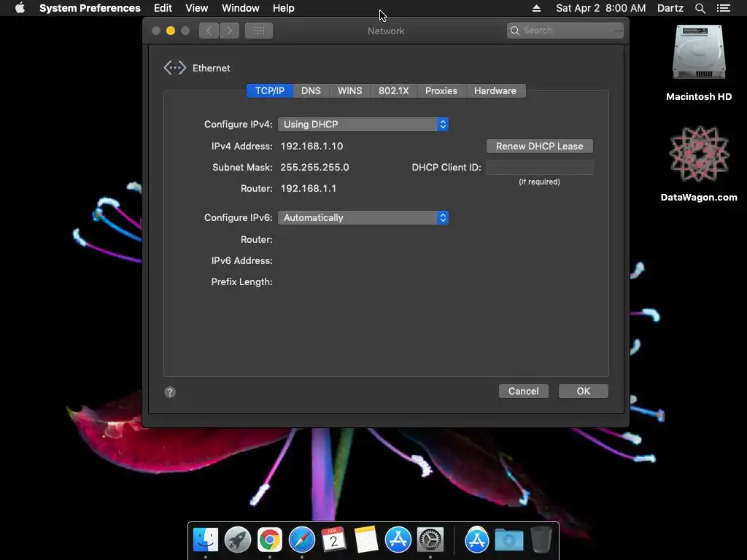Image resolution: width=747 pixels, height=560 pixels.
Task: Click the eject icon in menu bar
Action: point(536,8)
